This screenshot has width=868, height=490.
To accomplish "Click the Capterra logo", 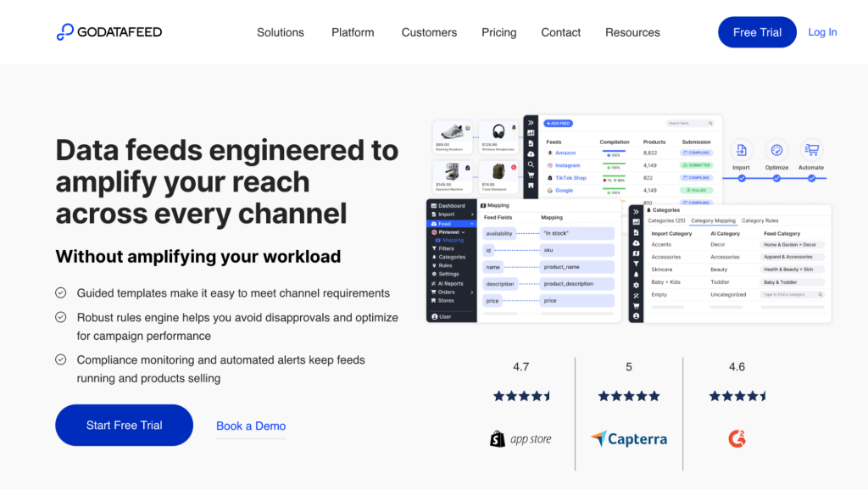I will (629, 439).
